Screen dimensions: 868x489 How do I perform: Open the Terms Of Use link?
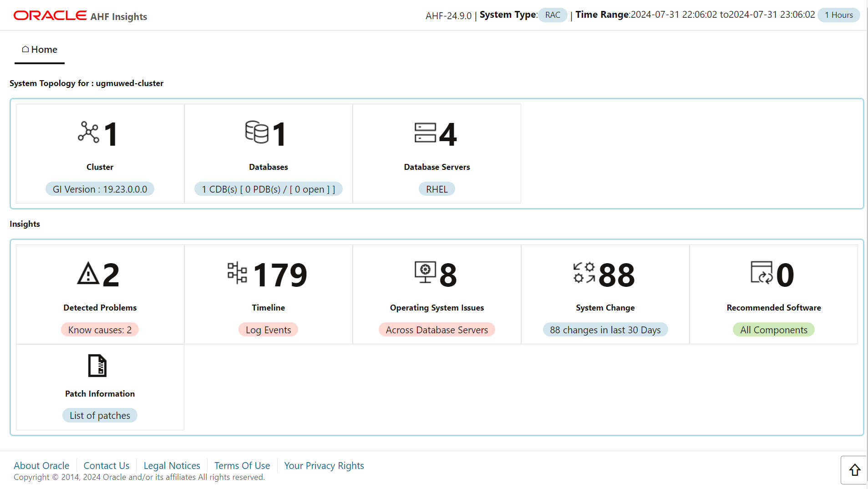[x=242, y=465]
